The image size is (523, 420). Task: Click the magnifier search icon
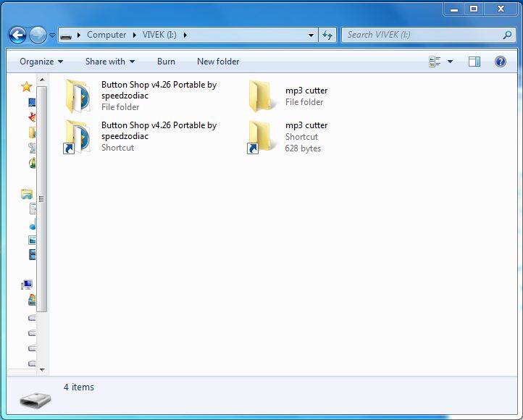point(507,35)
